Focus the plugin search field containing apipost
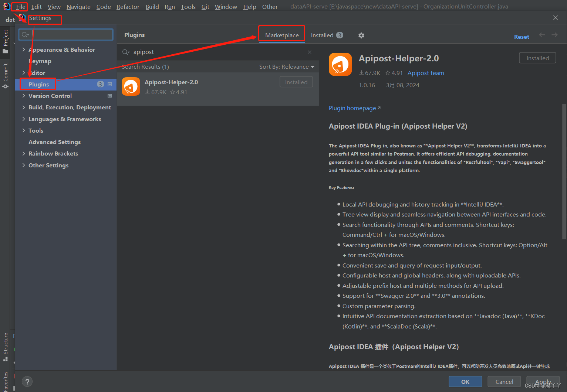This screenshot has height=392, width=567. tap(217, 52)
